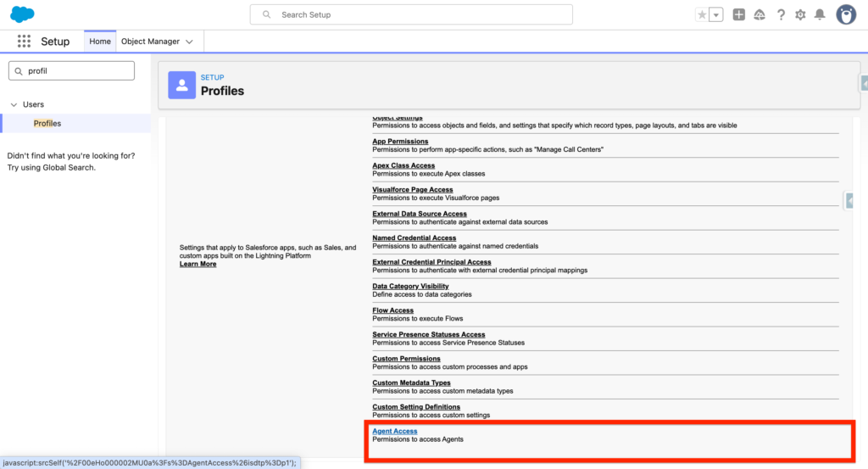868x469 pixels.
Task: Click the favorites star icon
Action: [x=702, y=14]
